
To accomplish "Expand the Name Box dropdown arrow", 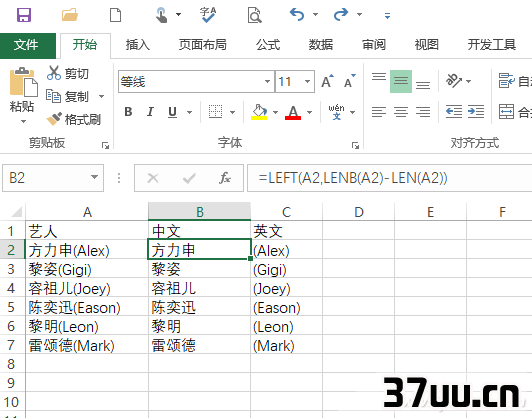I will coord(94,177).
